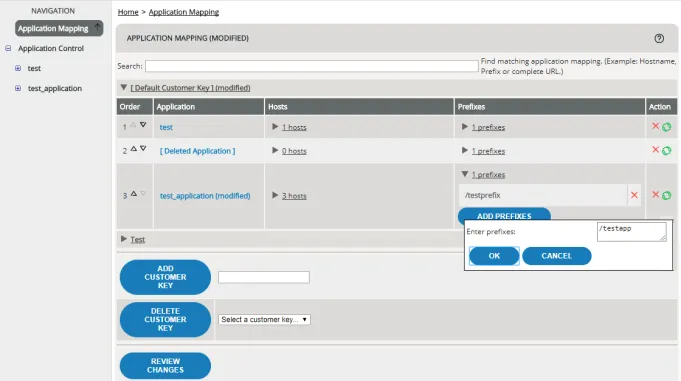Image resolution: width=681 pixels, height=381 pixels.
Task: Move the test row down in order
Action: coord(143,125)
